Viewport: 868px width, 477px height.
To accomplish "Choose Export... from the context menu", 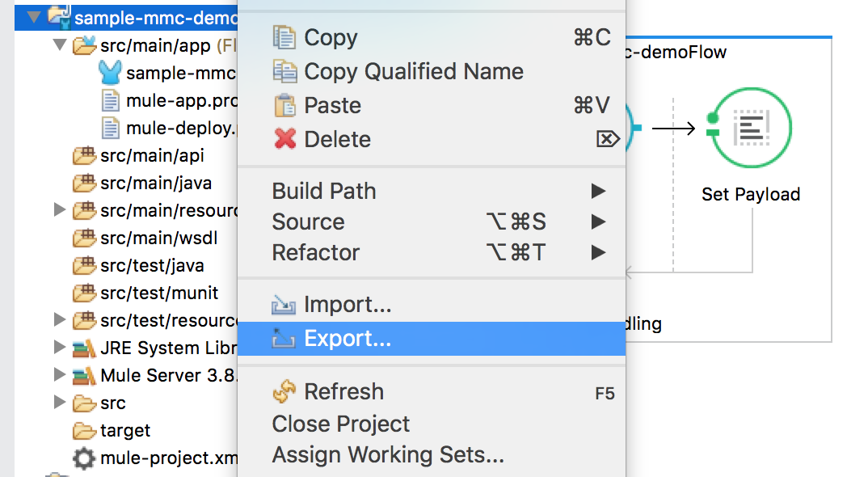I will [x=348, y=339].
